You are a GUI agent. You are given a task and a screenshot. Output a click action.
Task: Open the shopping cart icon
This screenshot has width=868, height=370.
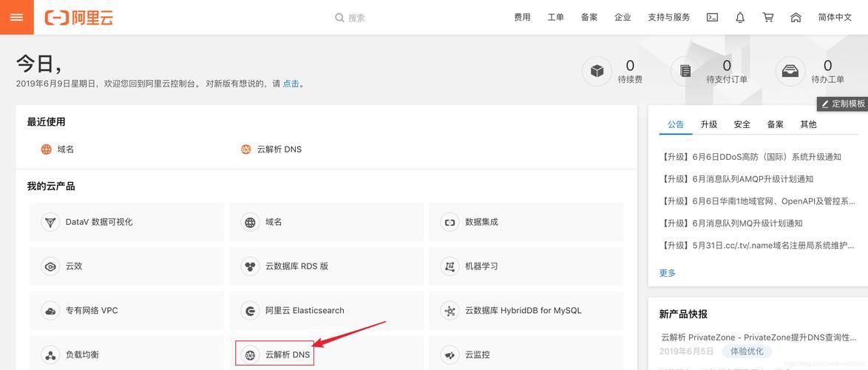[768, 17]
